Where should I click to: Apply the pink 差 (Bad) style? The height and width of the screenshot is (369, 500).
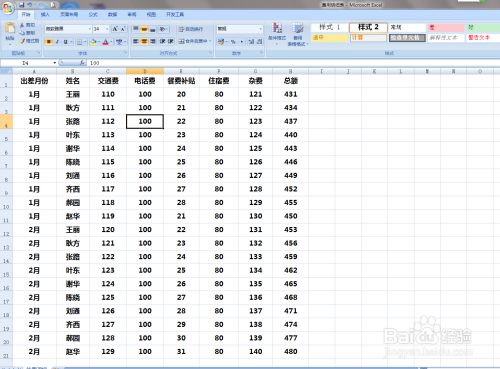coord(446,27)
